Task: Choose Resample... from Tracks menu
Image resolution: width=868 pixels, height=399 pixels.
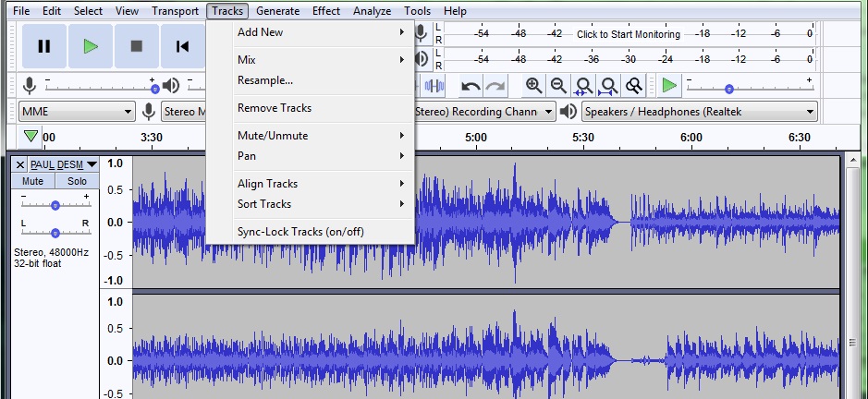Action: (x=311, y=80)
